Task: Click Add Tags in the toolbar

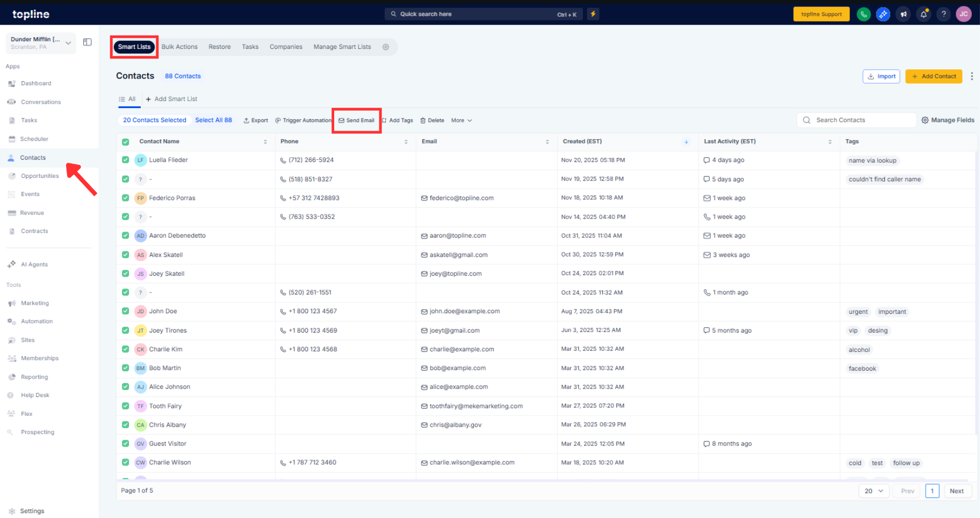Action: tap(398, 120)
